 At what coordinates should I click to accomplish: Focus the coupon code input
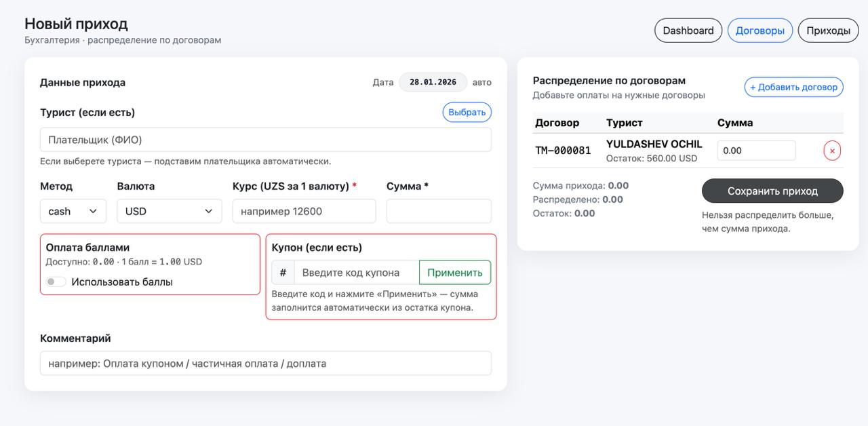point(356,273)
